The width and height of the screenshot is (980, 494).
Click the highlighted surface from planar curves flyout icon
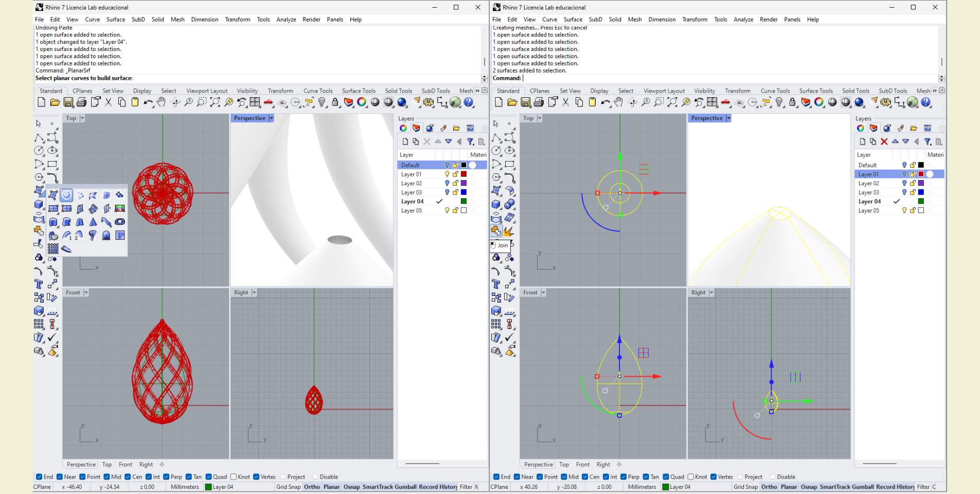[66, 195]
